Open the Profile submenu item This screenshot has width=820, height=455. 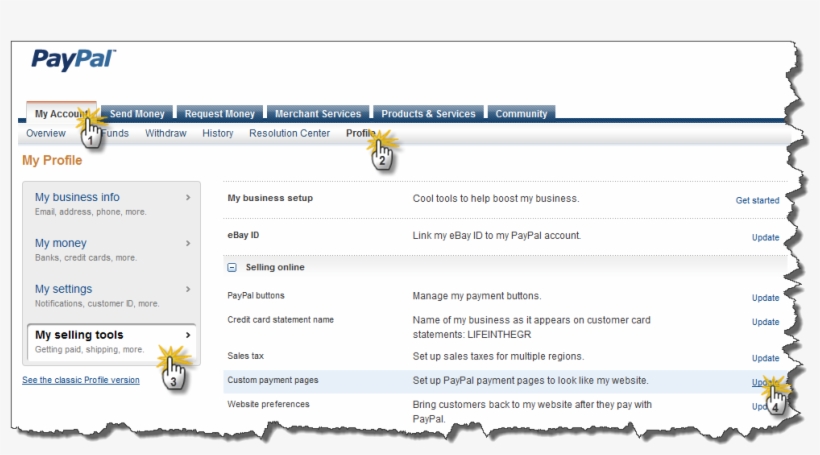pyautogui.click(x=361, y=133)
